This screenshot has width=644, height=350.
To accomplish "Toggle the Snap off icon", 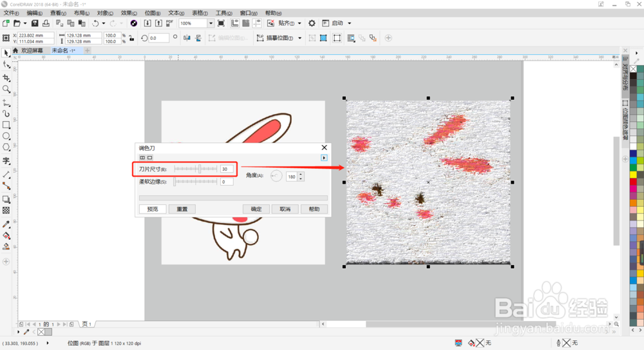I will pyautogui.click(x=270, y=23).
